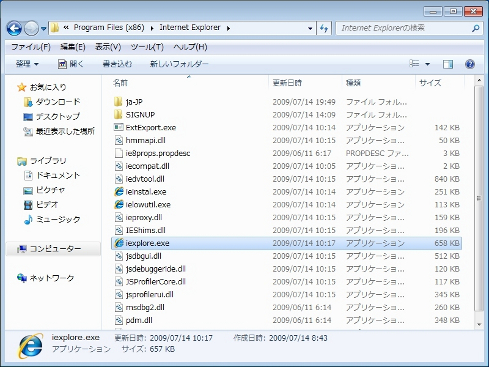
Task: Click the folder icon in address bar
Action: click(55, 28)
